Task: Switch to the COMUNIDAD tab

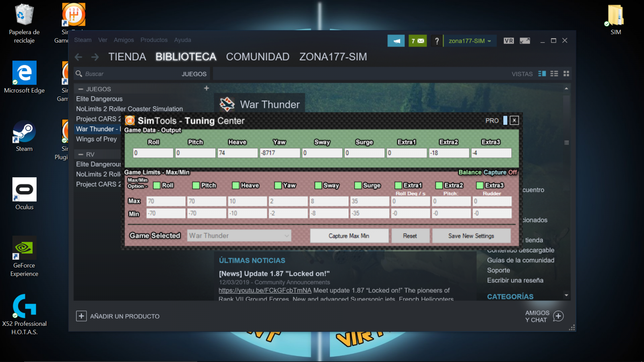Action: coord(258,57)
